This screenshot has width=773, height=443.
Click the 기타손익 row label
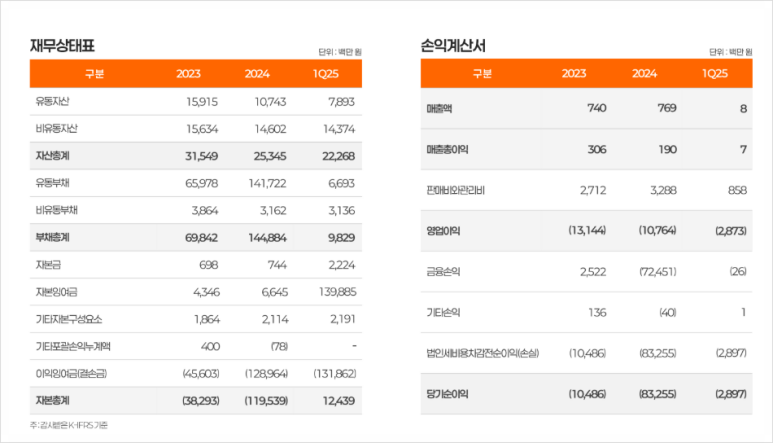click(443, 312)
